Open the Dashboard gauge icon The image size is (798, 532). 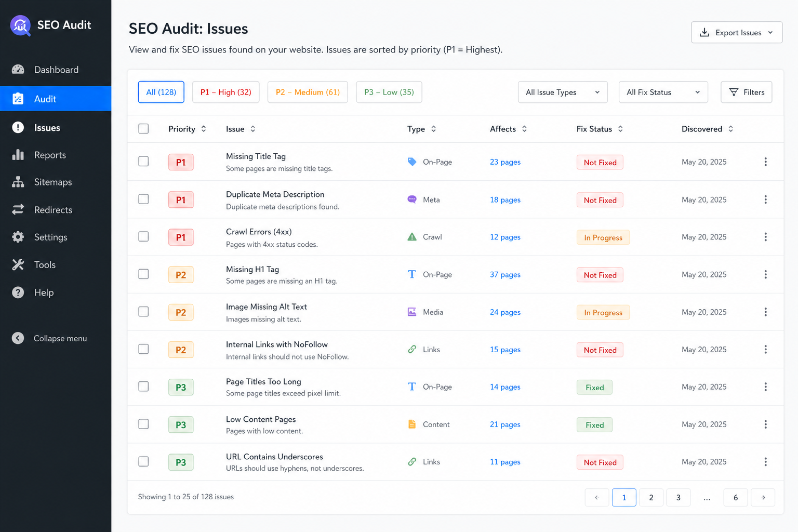pos(18,70)
